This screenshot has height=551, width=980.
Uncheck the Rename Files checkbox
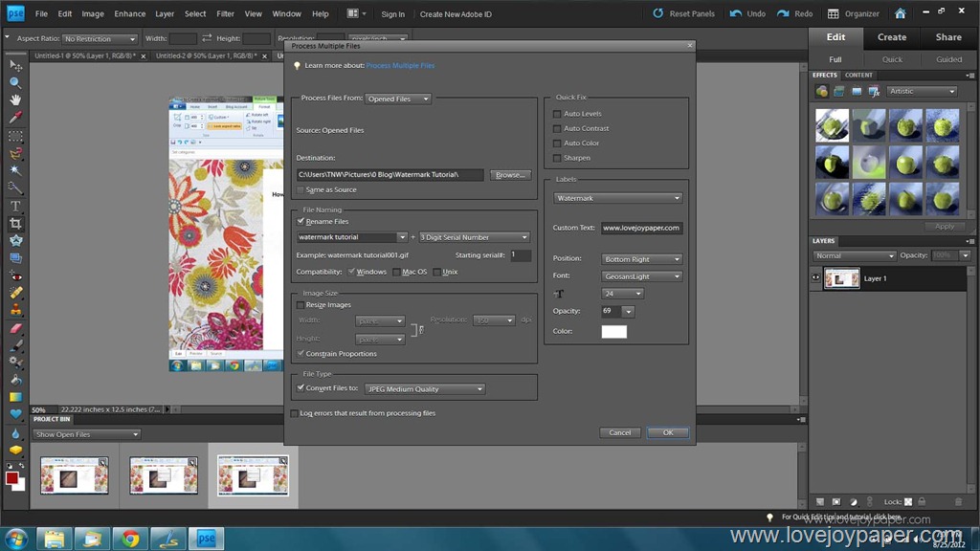(x=301, y=221)
